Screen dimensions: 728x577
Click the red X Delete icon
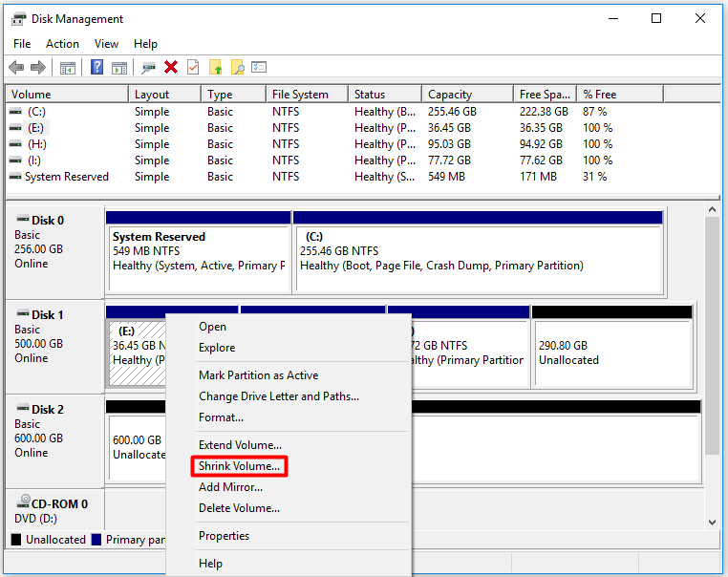[x=171, y=67]
